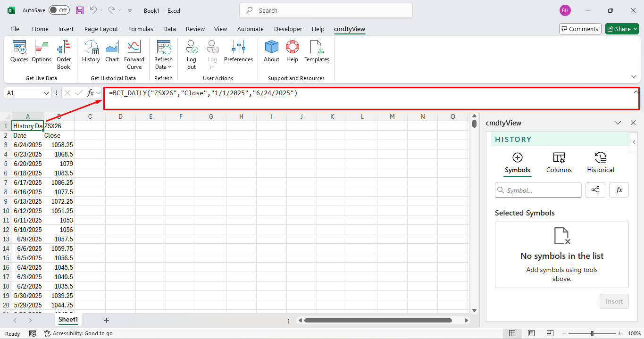
Task: Open the Order Book tool
Action: 64,55
